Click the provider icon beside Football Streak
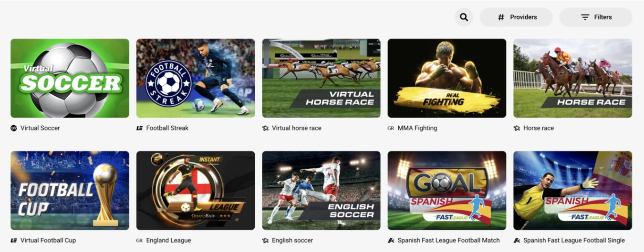This screenshot has width=644, height=252. (140, 128)
